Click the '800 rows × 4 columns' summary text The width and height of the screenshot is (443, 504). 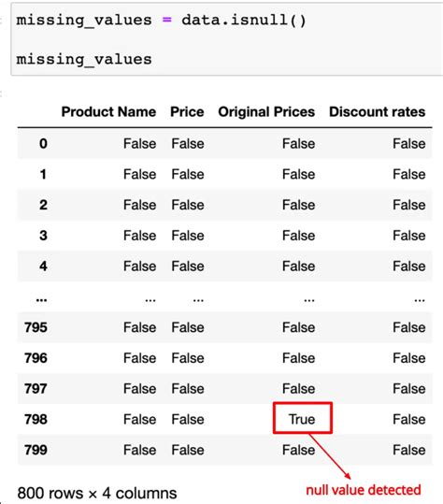(97, 493)
